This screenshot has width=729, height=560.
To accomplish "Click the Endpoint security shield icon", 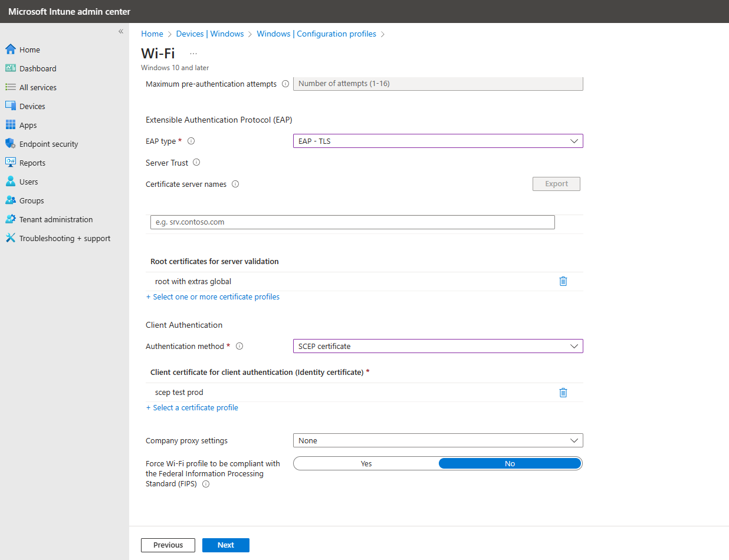I will (10, 144).
